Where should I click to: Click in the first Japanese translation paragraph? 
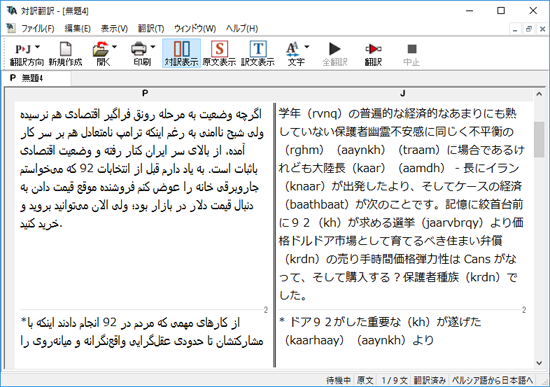[402, 204]
